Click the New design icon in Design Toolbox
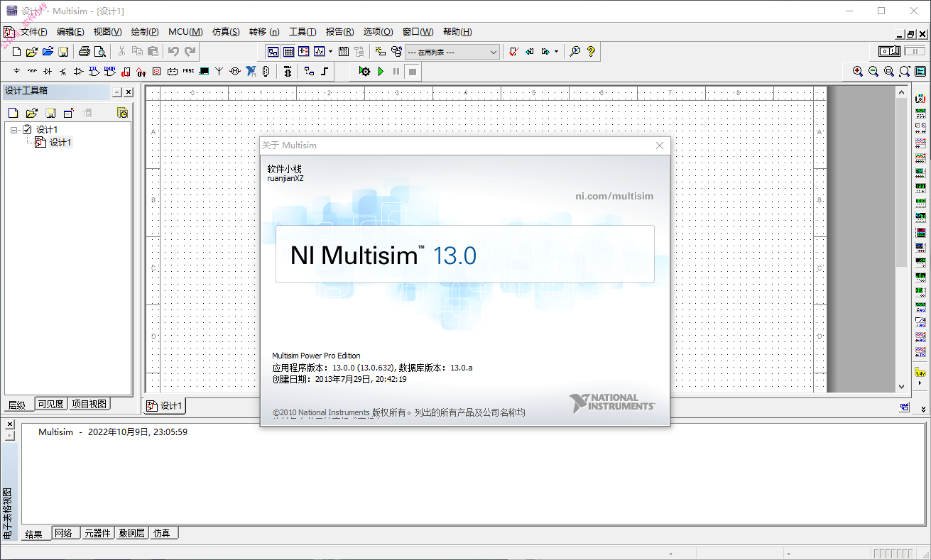This screenshot has width=931, height=560. pos(12,113)
